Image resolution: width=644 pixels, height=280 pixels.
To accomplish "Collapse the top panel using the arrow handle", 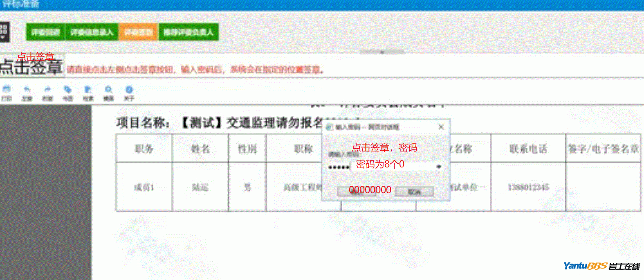I will [382, 52].
